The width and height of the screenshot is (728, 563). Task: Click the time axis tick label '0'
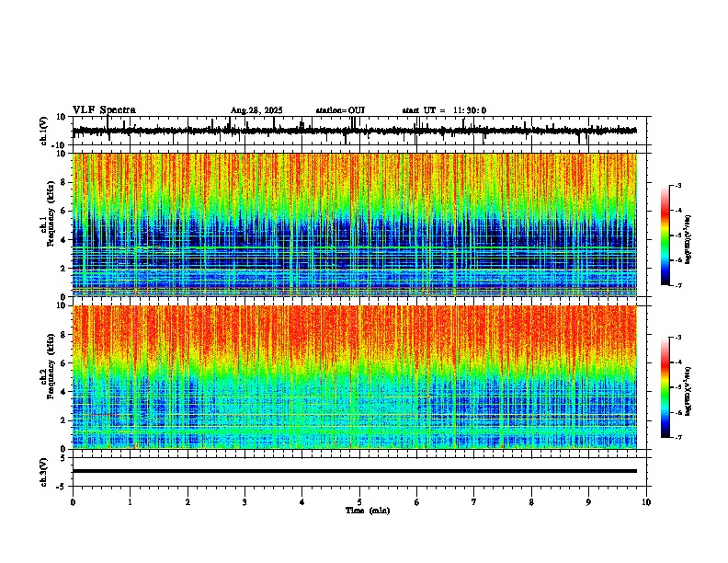click(x=73, y=502)
